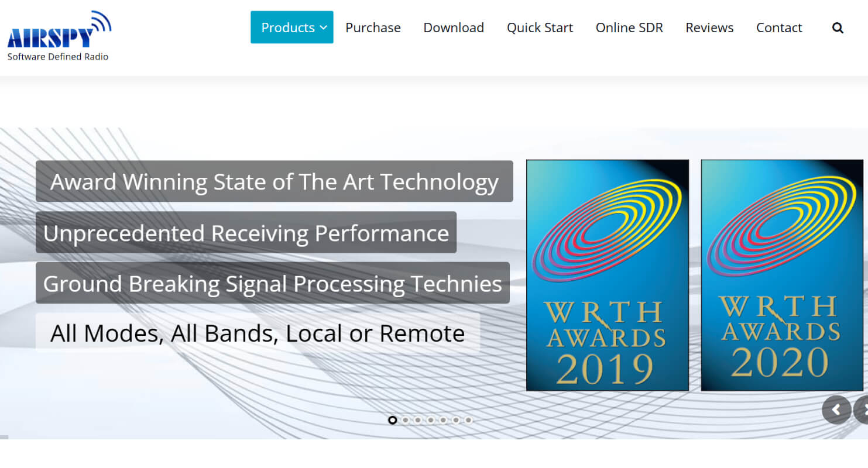Open Online SDR page
This screenshot has width=868, height=468.
629,27
